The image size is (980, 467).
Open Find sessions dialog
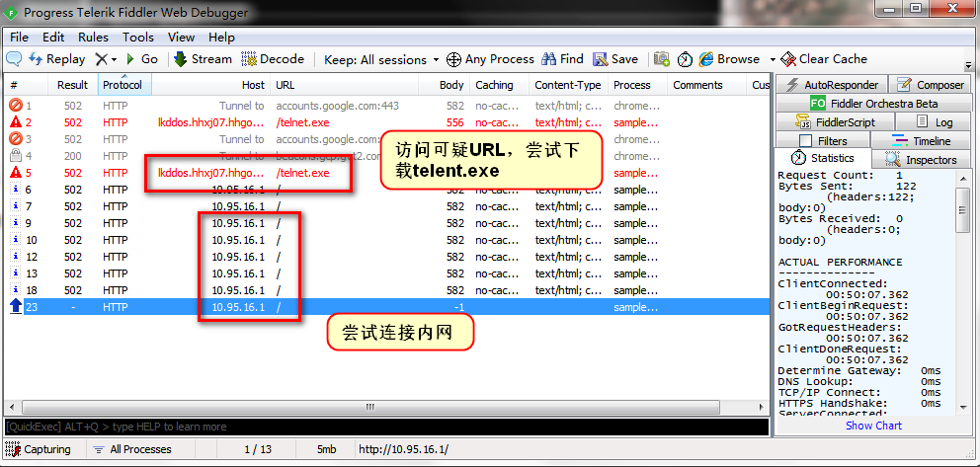pyautogui.click(x=562, y=59)
